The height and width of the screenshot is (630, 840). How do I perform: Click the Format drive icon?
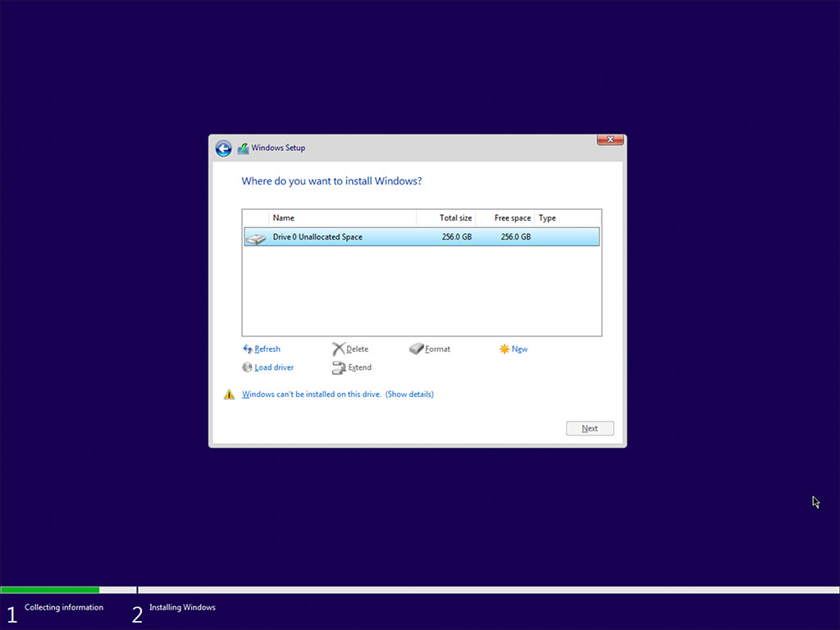click(x=416, y=349)
